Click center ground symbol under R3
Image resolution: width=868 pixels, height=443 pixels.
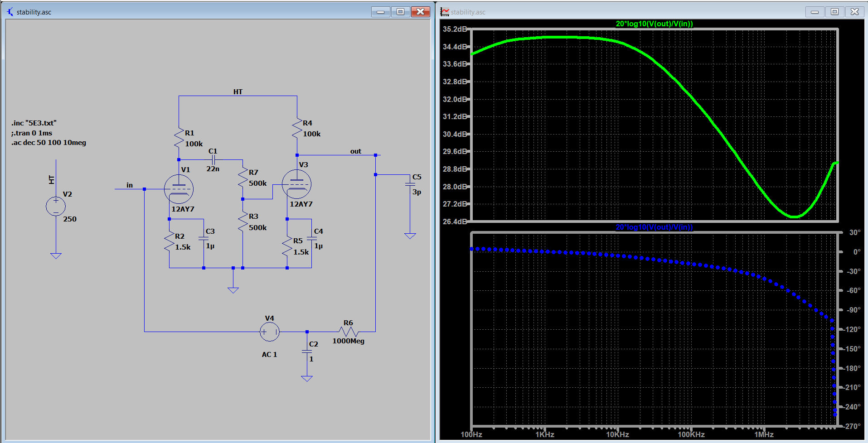[233, 290]
